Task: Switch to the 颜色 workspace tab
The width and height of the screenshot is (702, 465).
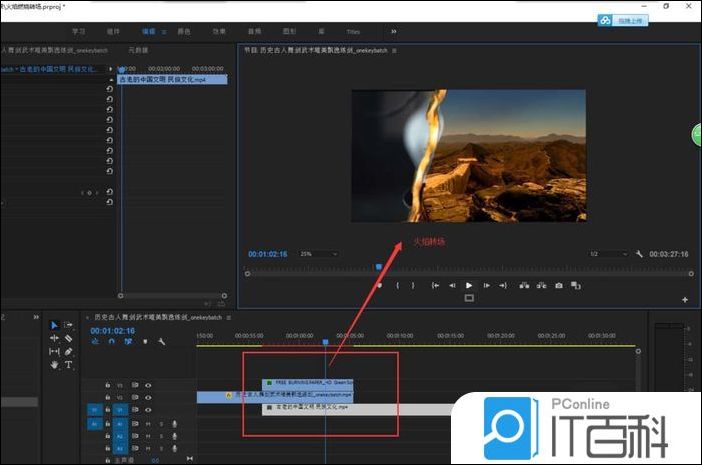Action: 183,32
